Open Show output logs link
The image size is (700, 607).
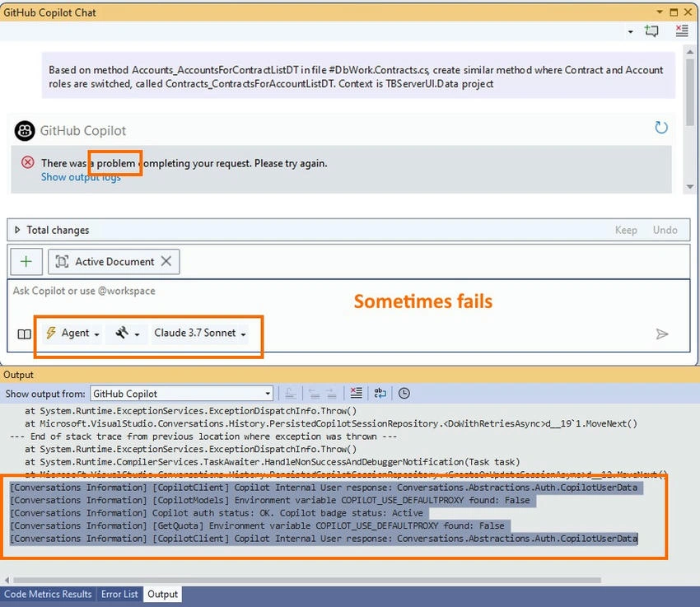81,177
